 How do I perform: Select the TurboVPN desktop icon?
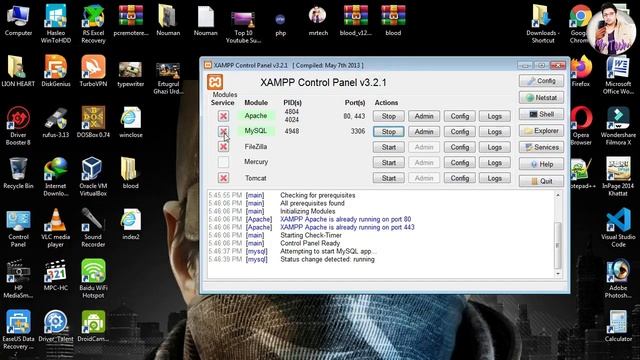pos(93,71)
